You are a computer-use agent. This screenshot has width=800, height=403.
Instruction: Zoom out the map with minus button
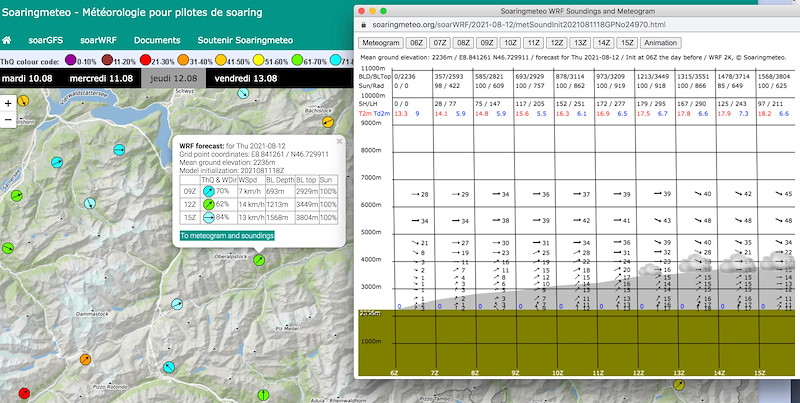8,120
